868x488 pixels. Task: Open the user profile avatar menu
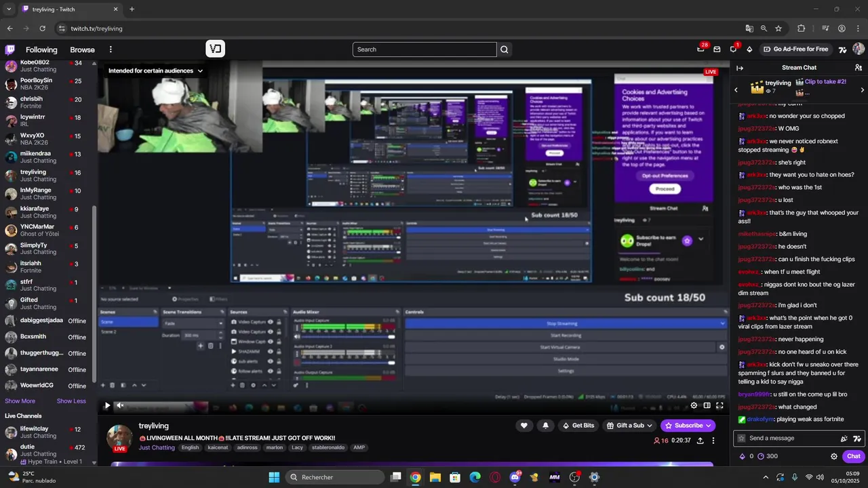click(x=859, y=49)
